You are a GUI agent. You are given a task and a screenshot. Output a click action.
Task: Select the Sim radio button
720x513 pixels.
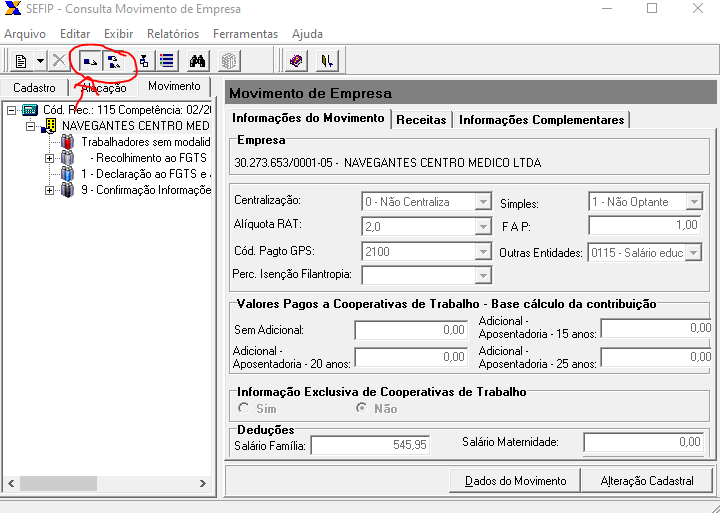(243, 408)
